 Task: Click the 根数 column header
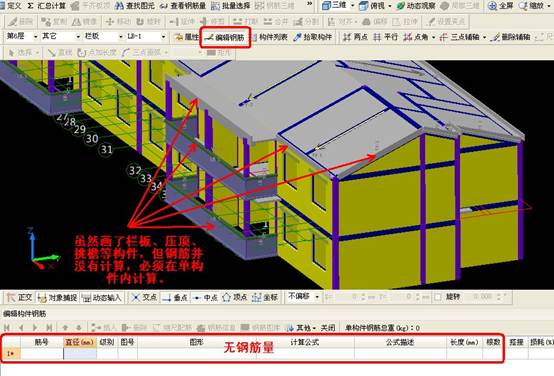point(493,342)
